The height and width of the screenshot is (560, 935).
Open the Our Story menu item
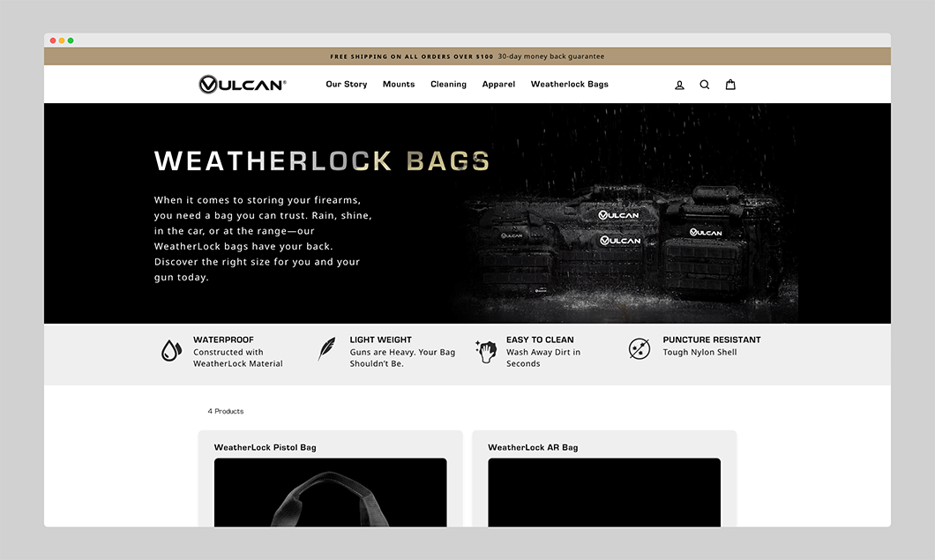(x=346, y=85)
